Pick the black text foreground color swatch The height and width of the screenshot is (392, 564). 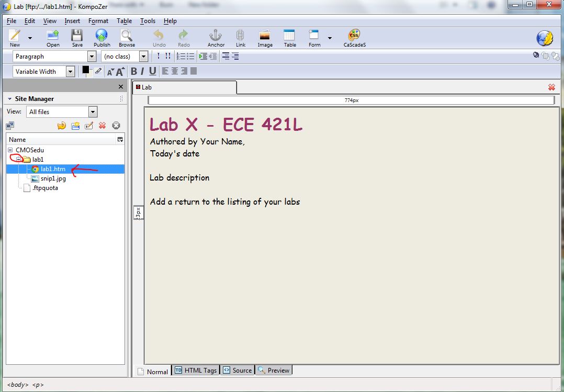tap(85, 70)
